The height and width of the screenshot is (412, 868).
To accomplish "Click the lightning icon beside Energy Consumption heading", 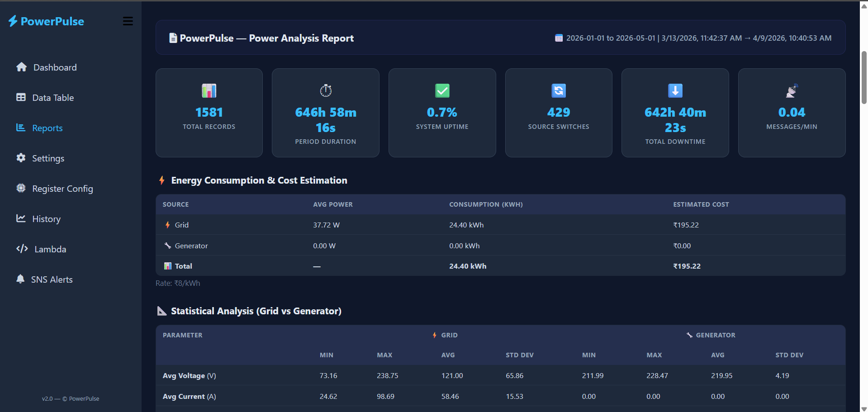I will 162,180.
